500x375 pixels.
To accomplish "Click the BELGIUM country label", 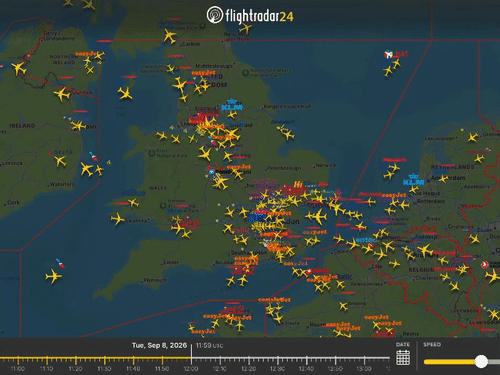I will click(421, 269).
